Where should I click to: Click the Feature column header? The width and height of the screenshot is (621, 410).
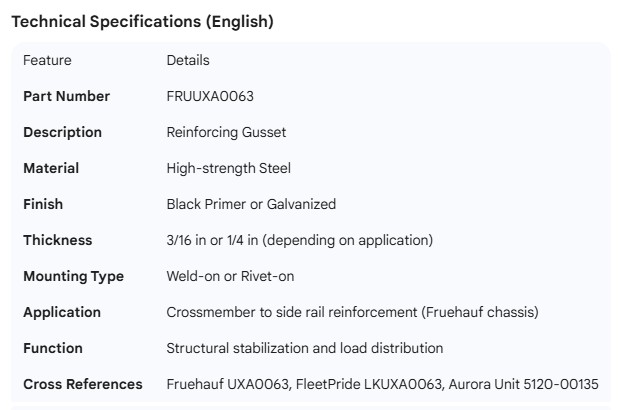(47, 60)
